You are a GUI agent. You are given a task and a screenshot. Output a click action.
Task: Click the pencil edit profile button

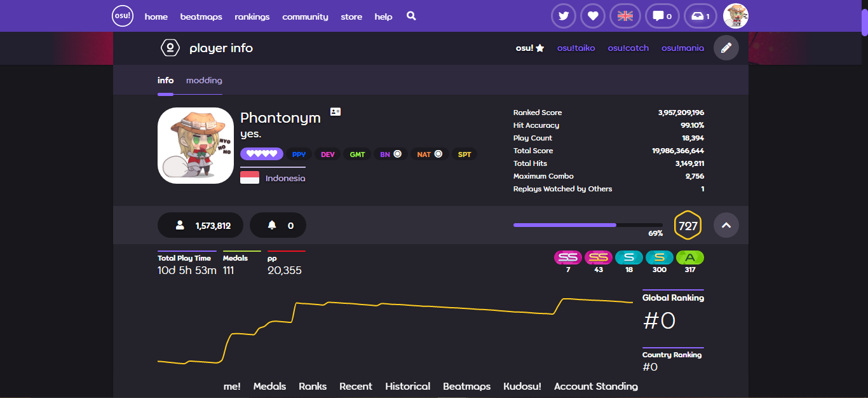tap(726, 48)
